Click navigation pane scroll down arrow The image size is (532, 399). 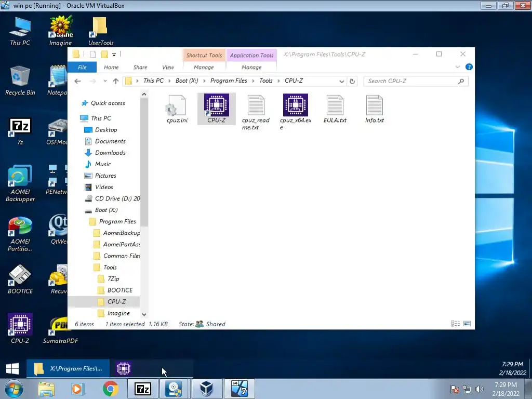144,314
